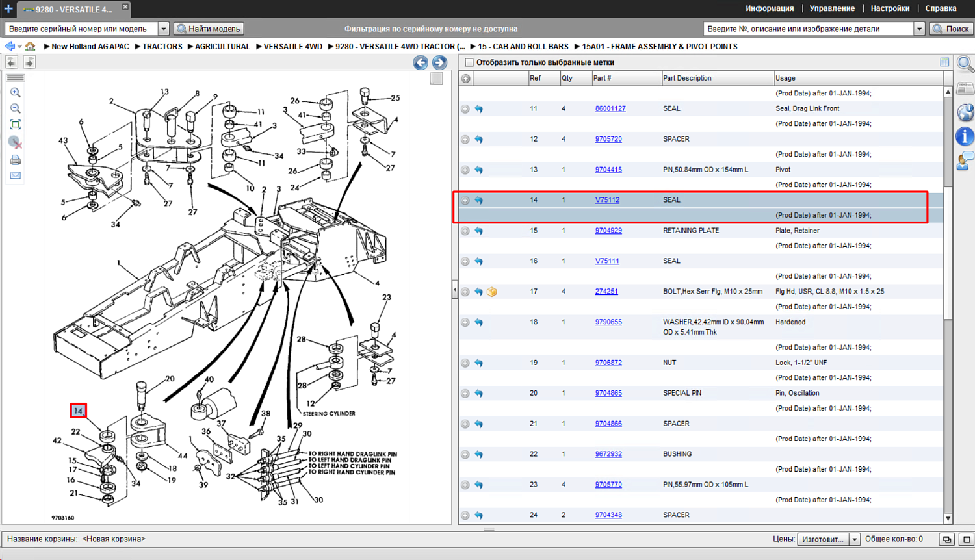
Task: Go to the home page via house icon
Action: [31, 46]
